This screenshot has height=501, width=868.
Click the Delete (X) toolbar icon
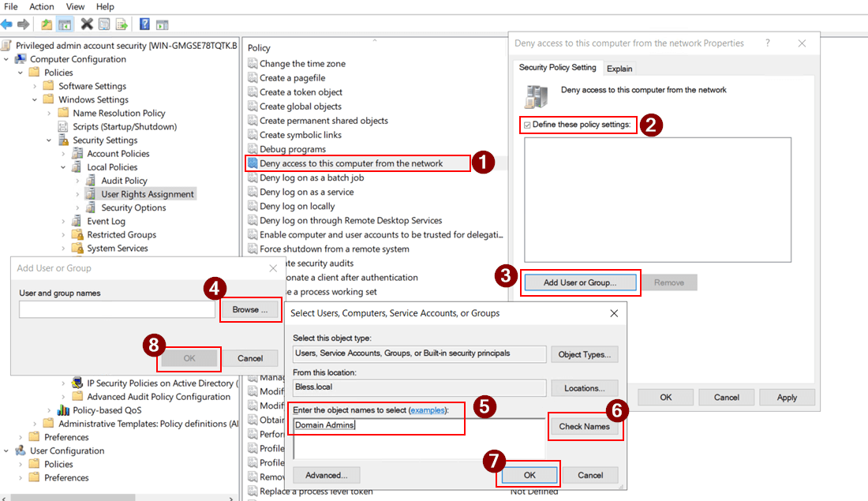(85, 24)
